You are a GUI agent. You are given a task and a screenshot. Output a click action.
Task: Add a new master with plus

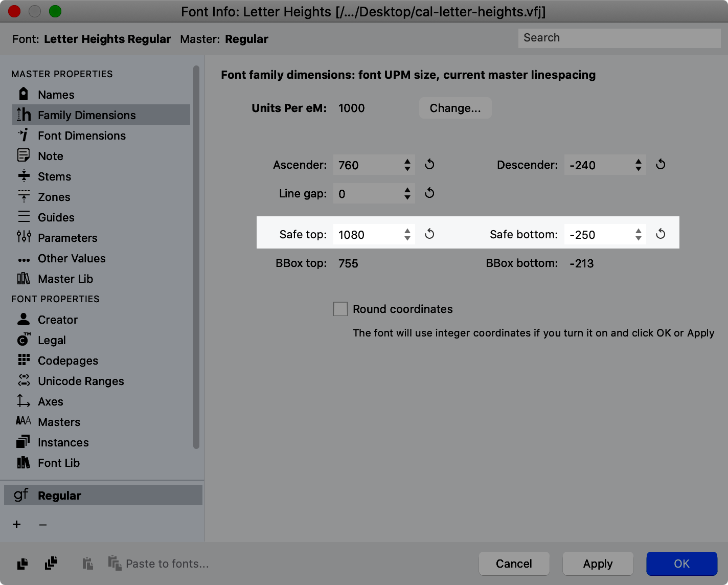17,524
